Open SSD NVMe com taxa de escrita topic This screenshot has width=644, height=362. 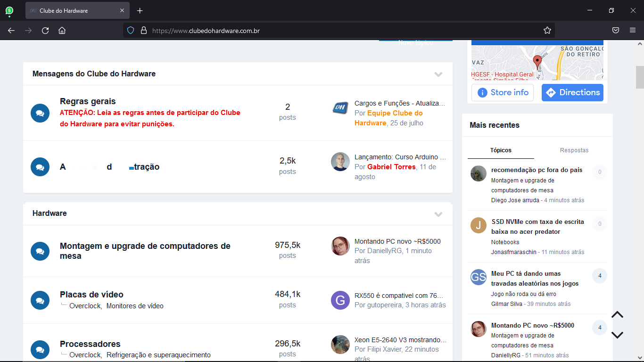538,227
